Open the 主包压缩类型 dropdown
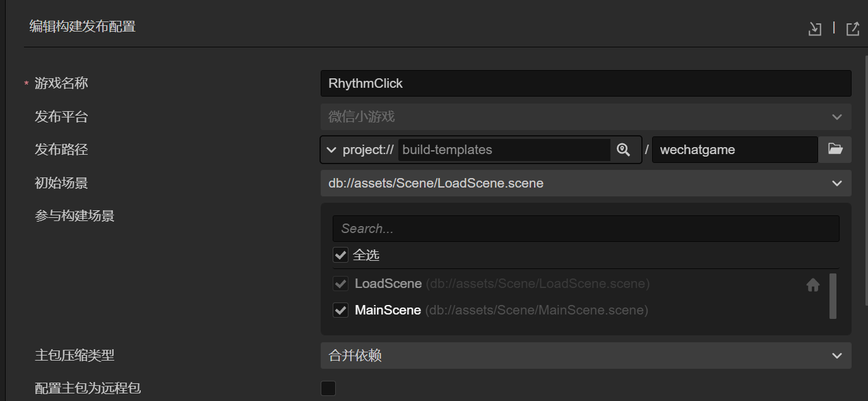 [x=585, y=356]
